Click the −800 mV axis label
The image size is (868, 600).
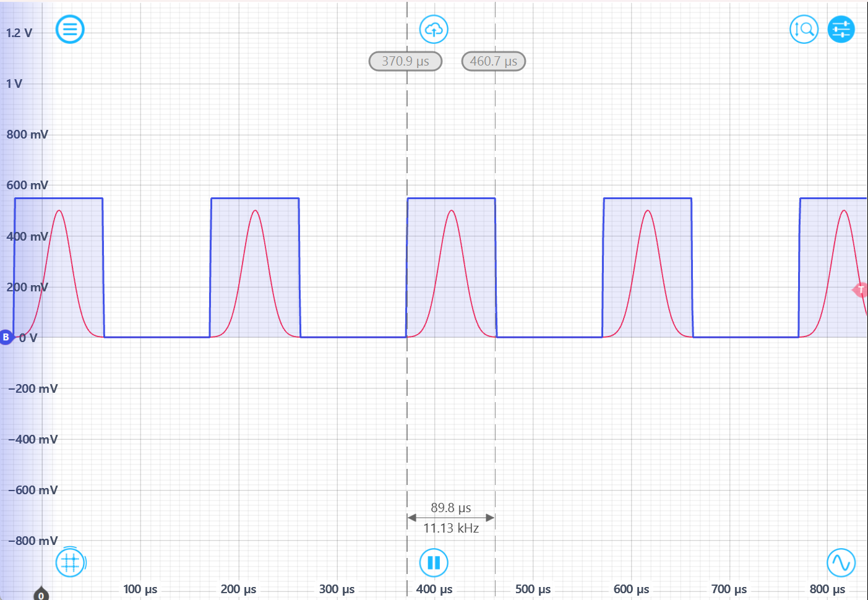[33, 541]
